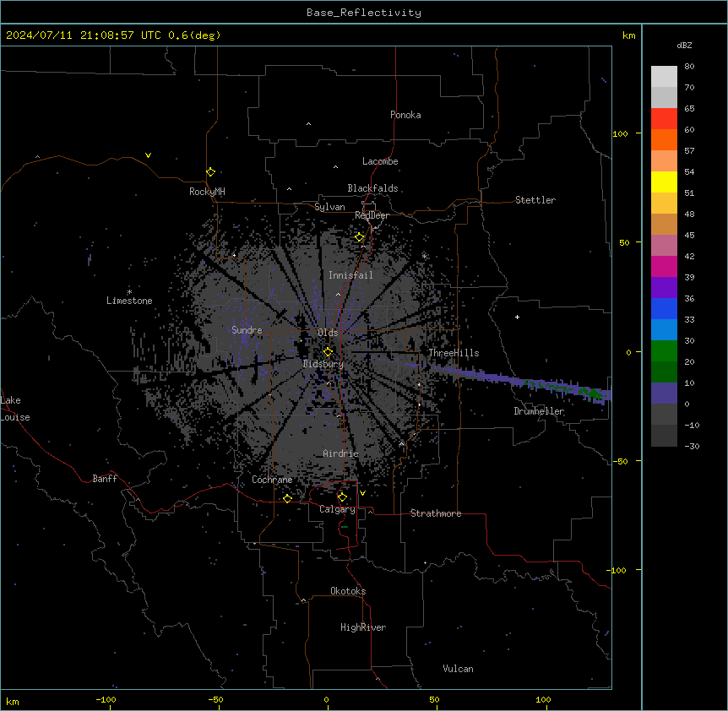This screenshot has height=711, width=728.
Task: Click the Didsbury map label
Action: pos(323,364)
